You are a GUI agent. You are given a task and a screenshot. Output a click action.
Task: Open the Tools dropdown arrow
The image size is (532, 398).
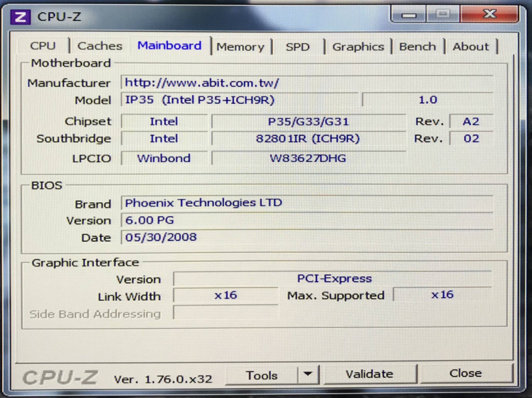pyautogui.click(x=308, y=374)
